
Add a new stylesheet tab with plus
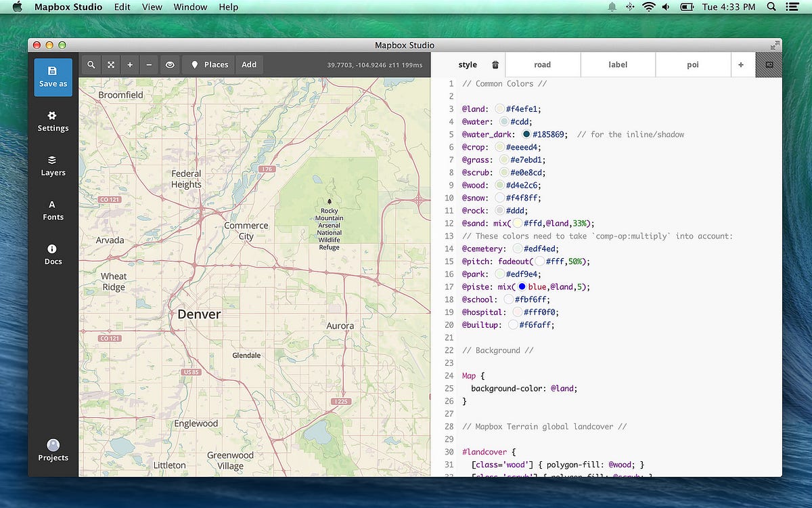[741, 64]
